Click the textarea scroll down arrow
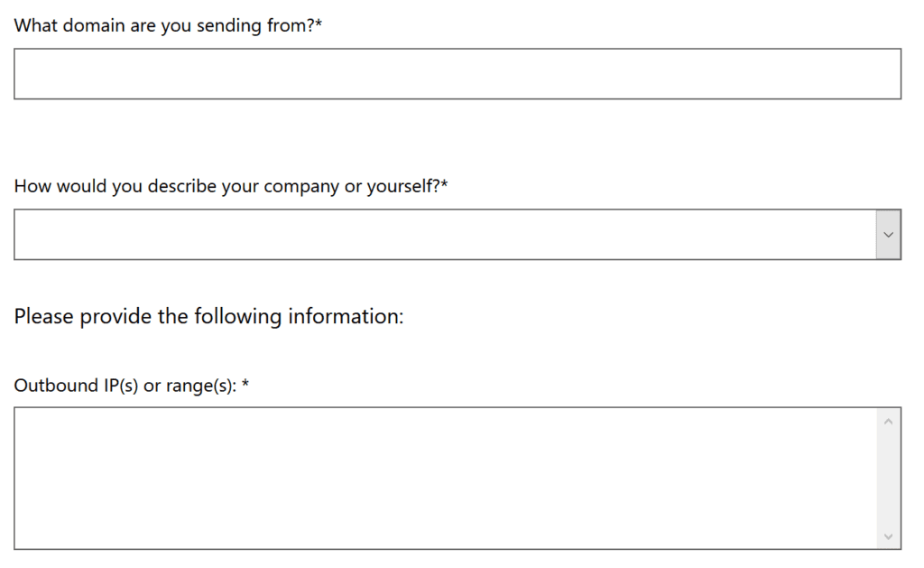The height and width of the screenshot is (568, 924). (888, 536)
